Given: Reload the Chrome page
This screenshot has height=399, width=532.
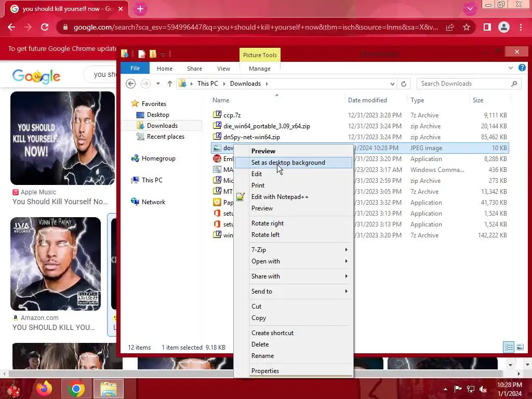Looking at the screenshot, I should (45, 27).
